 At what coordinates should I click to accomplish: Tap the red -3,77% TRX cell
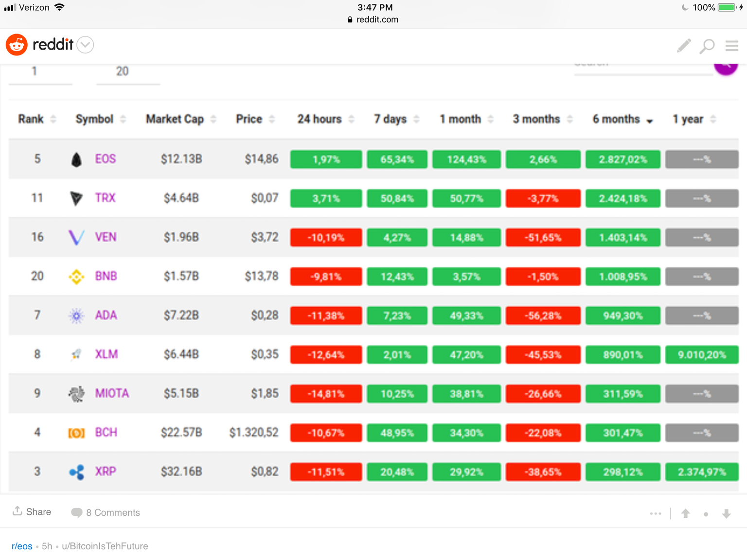click(543, 198)
